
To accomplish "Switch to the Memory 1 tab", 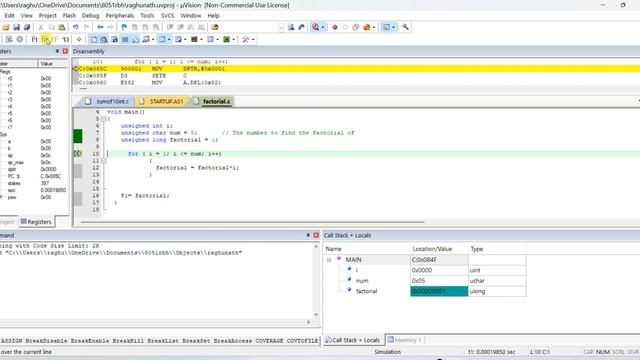I will pos(404,340).
